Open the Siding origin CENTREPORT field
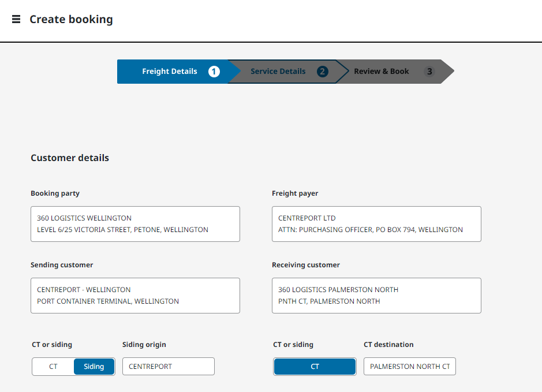This screenshot has height=392, width=542. tap(168, 367)
